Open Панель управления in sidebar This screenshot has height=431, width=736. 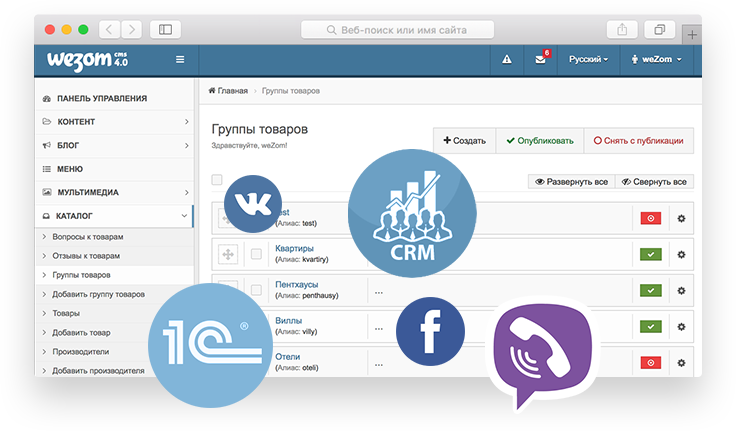[x=115, y=98]
